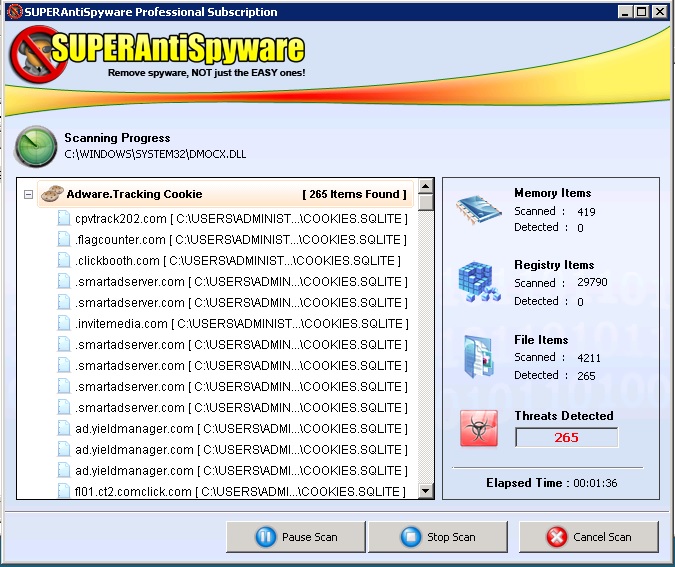
Task: Click the Registry Items blue cubes icon
Action: [481, 282]
